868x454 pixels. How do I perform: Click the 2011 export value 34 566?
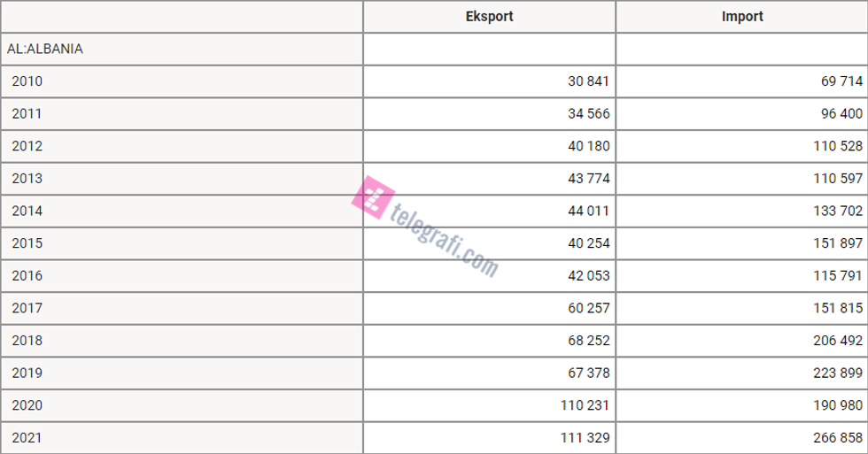point(588,114)
